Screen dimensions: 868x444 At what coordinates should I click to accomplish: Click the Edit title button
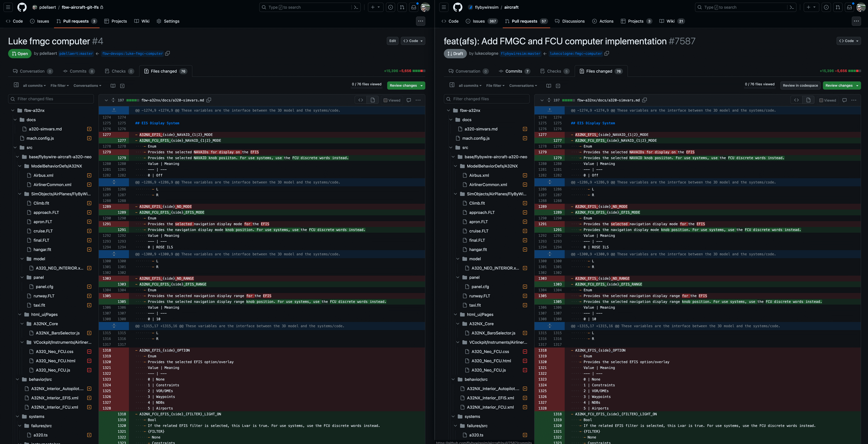[393, 41]
